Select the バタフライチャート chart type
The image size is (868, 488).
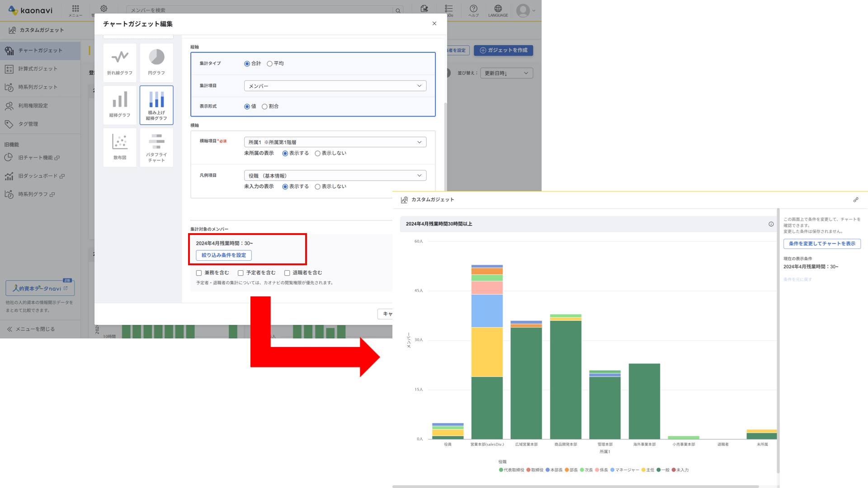pyautogui.click(x=156, y=147)
